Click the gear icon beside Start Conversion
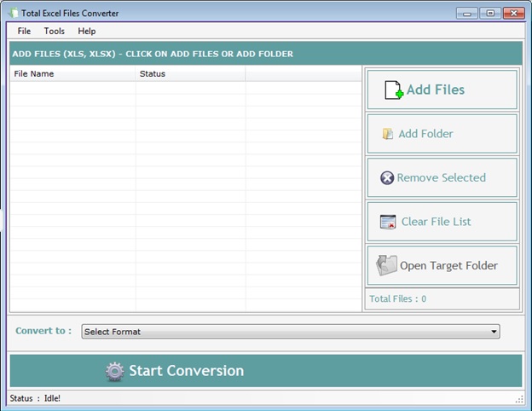Viewport: 532px width, 411px height. tap(115, 371)
